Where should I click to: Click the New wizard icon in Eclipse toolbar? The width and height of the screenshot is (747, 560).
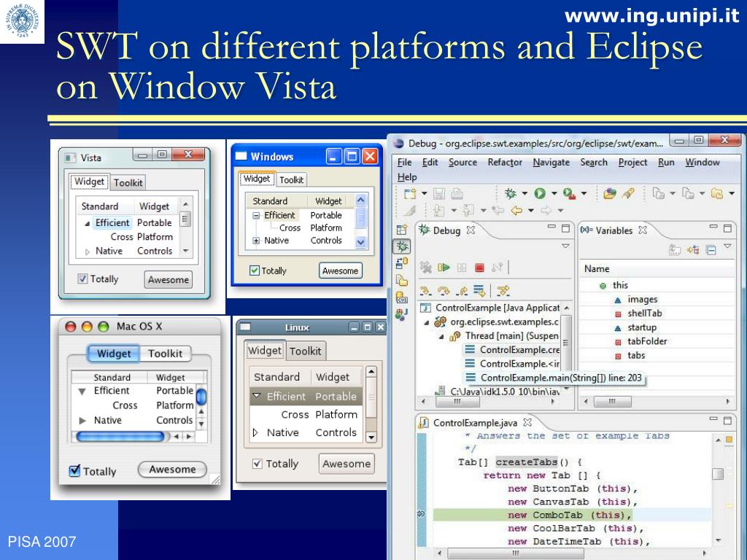(410, 193)
